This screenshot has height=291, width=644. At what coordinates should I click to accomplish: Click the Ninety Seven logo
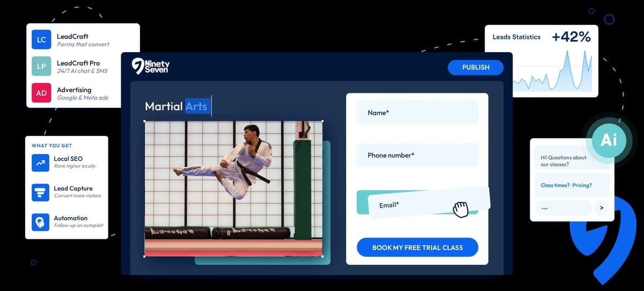[x=151, y=66]
